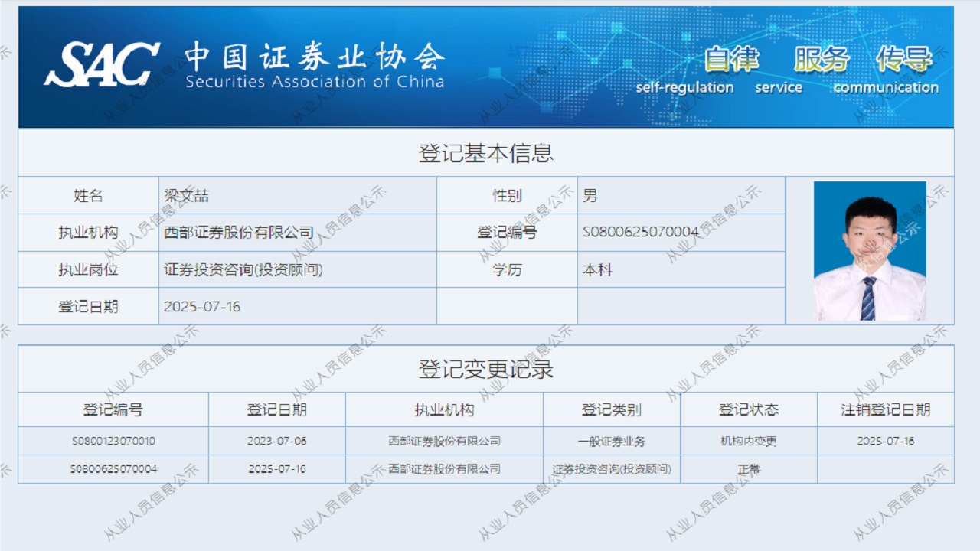Select the 自律 self-regulation banner text
Image resolution: width=980 pixels, height=551 pixels.
[x=731, y=59]
